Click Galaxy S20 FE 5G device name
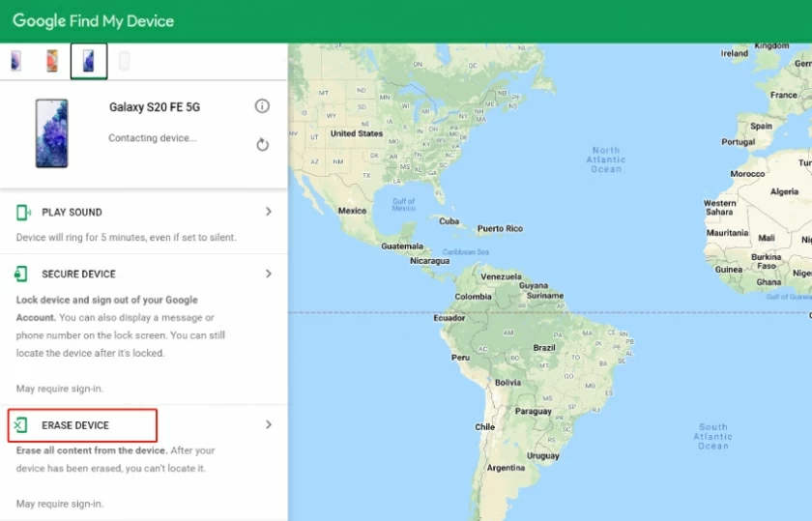Viewport: 812px width, 521px height. tap(155, 107)
